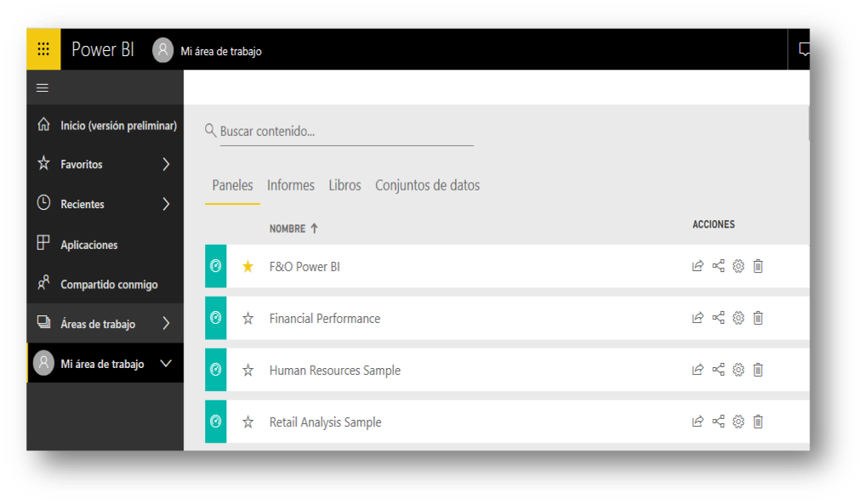Favorite the Human Resources Sample star
The width and height of the screenshot is (864, 504).
point(248,371)
